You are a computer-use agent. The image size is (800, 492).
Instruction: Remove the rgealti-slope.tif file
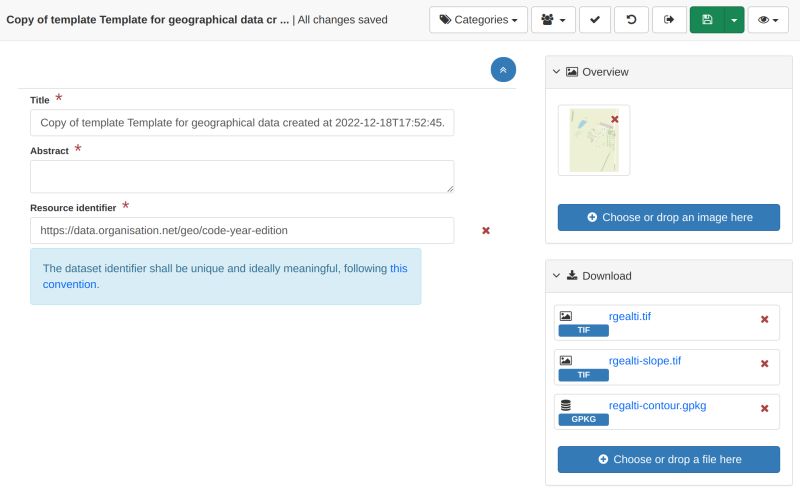click(764, 364)
